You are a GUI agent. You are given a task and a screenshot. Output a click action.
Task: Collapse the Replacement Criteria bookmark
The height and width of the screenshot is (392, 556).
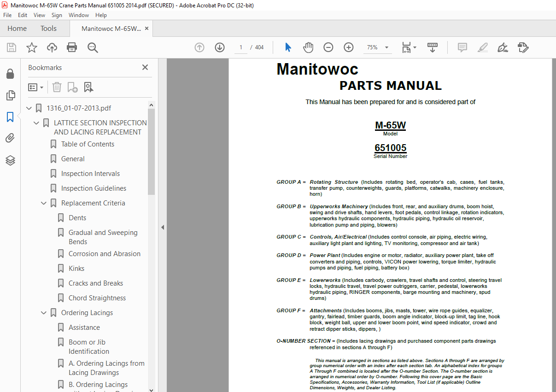click(x=45, y=203)
